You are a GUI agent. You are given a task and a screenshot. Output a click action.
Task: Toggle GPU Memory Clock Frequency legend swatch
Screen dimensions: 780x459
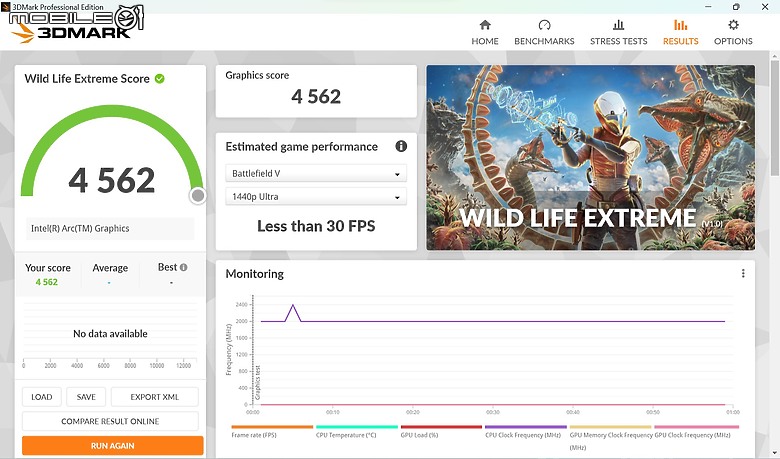click(610, 427)
